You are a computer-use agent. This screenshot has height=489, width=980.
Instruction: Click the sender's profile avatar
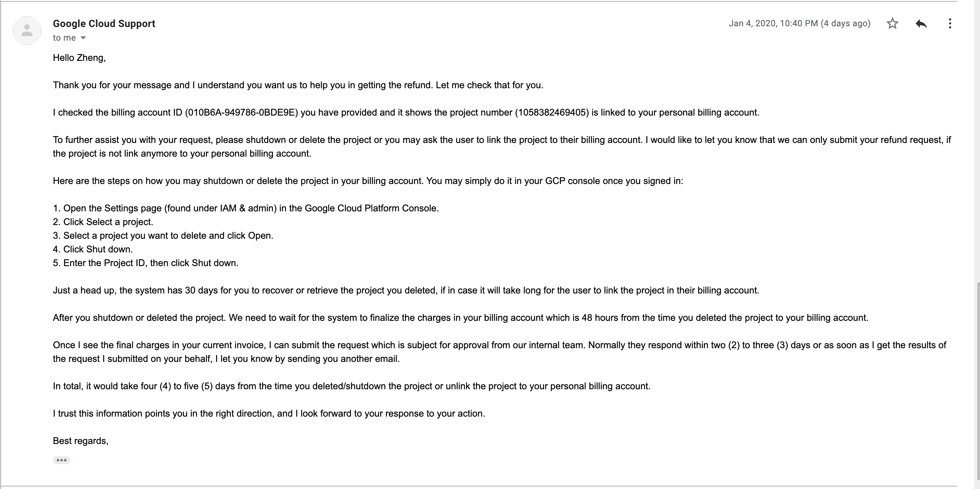click(27, 31)
